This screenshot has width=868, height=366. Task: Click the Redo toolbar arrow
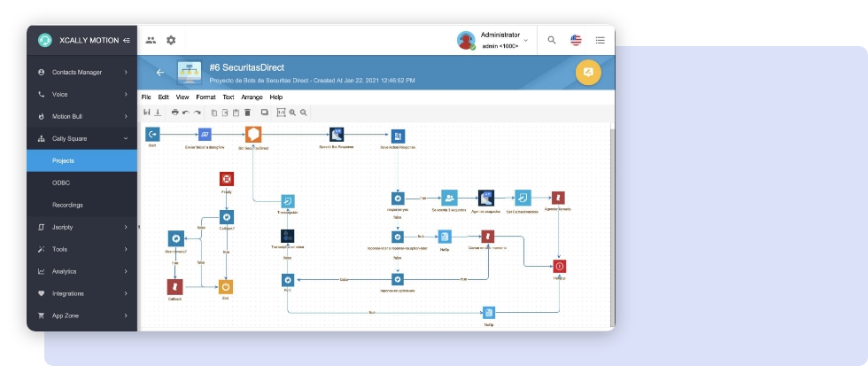pos(197,113)
